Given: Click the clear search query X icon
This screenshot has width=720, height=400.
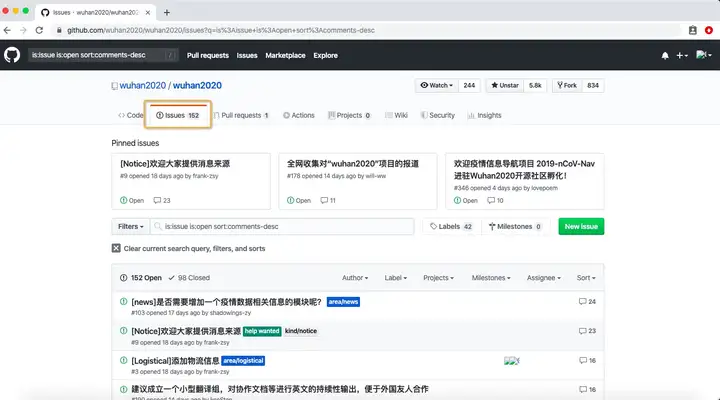Looking at the screenshot, I should (x=116, y=248).
